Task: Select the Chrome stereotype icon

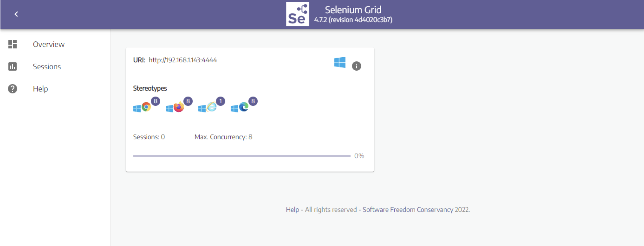Action: click(x=146, y=107)
